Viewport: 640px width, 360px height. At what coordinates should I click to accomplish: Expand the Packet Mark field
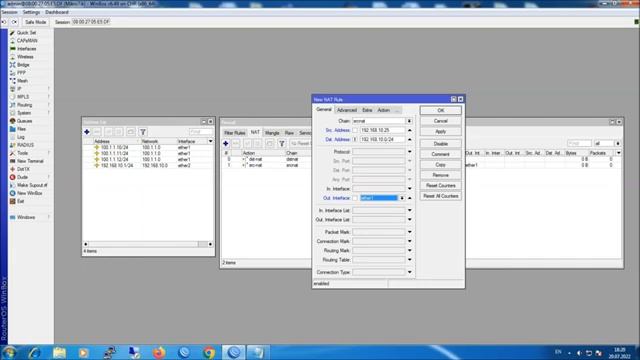pyautogui.click(x=409, y=232)
